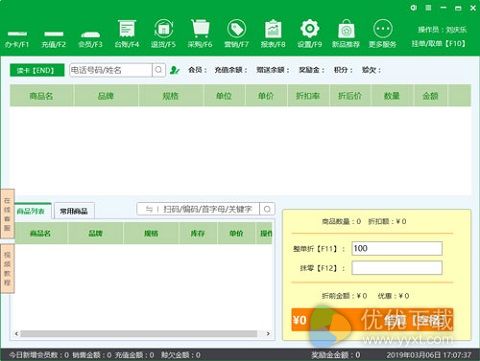
Task: Click the 积分 label
Action: pyautogui.click(x=343, y=70)
